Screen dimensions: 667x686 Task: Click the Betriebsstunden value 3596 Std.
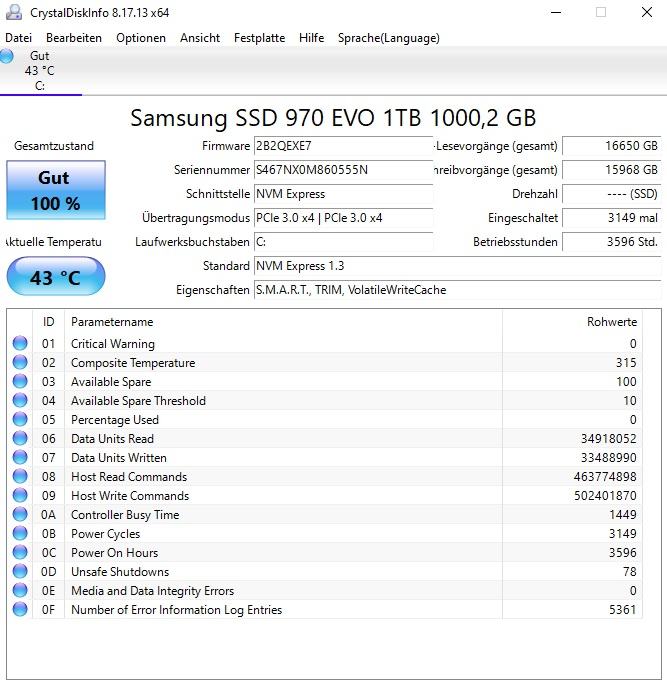point(611,242)
